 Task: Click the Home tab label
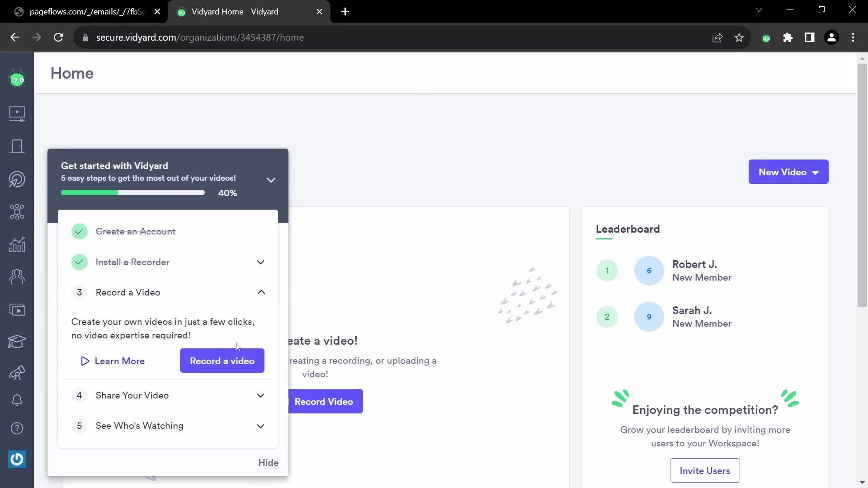tap(71, 73)
